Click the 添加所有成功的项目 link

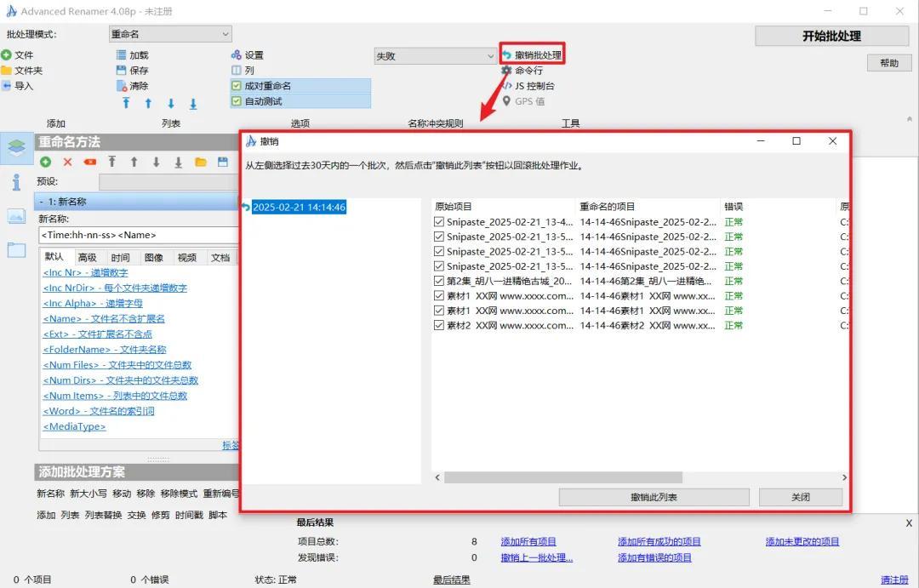(x=659, y=541)
